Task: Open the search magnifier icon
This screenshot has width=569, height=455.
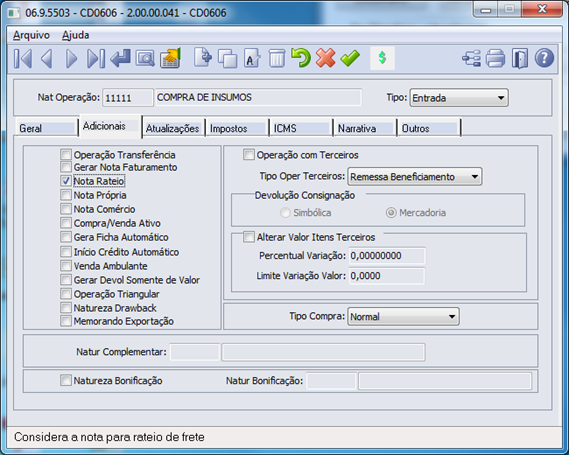Action: 145,58
